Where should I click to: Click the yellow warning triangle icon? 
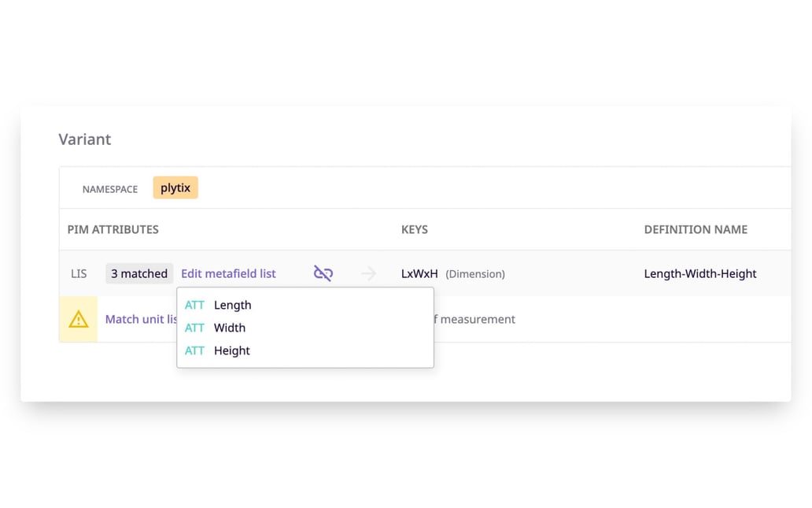click(78, 318)
